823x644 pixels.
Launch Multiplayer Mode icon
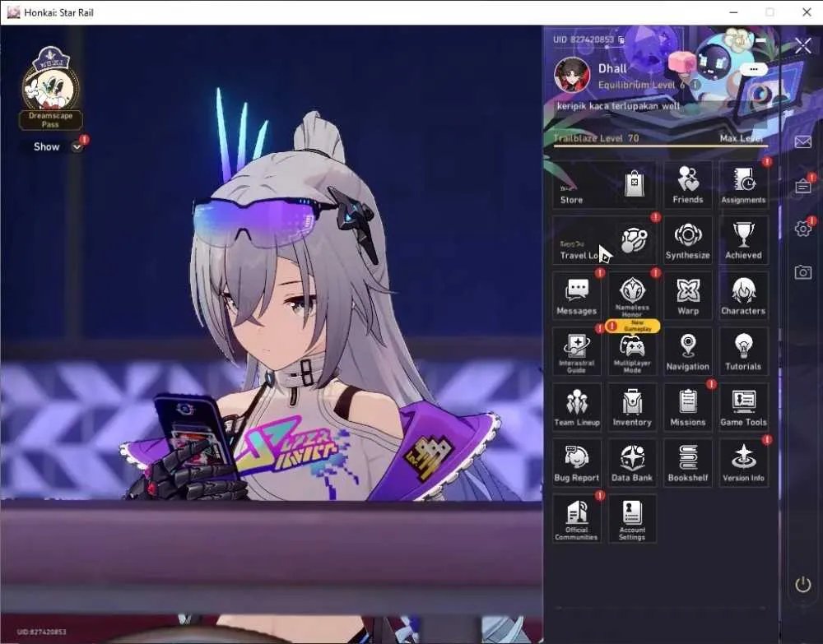point(632,351)
